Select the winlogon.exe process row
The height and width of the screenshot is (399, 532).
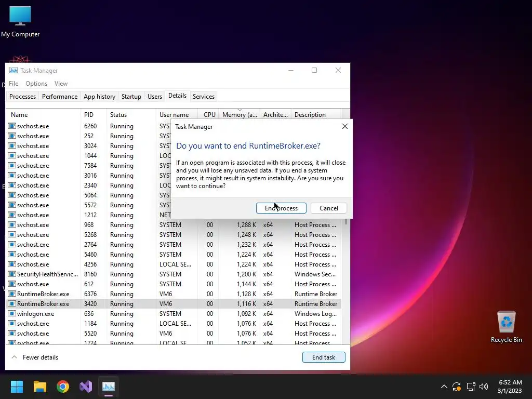tap(174, 313)
